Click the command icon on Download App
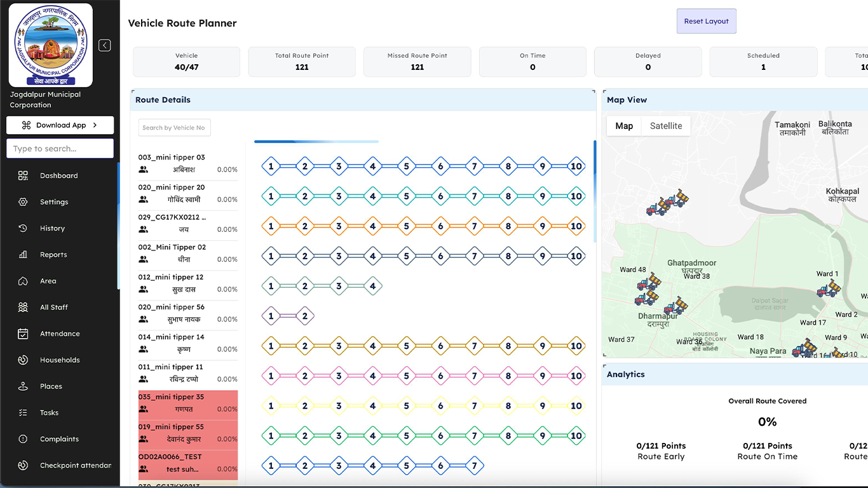Viewport: 868px width, 488px height. coord(26,125)
